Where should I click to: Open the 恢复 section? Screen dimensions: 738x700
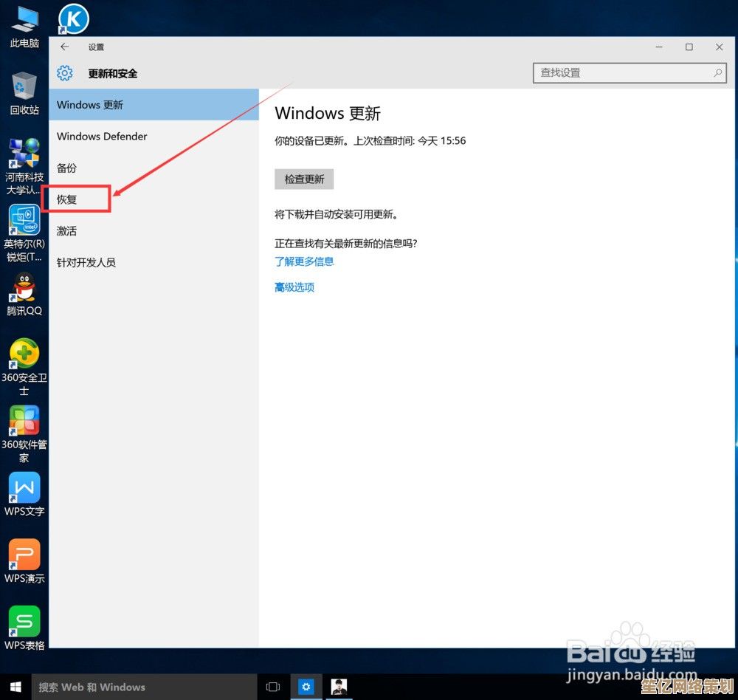(154, 199)
